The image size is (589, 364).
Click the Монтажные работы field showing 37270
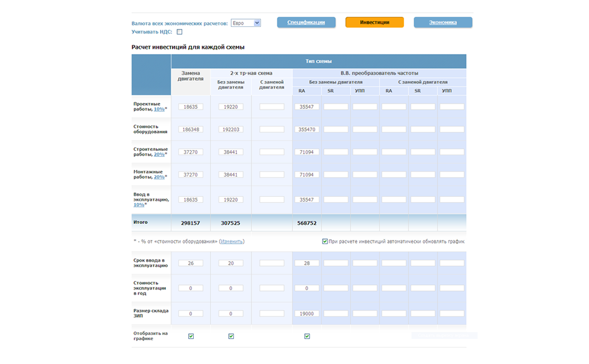[x=190, y=174]
